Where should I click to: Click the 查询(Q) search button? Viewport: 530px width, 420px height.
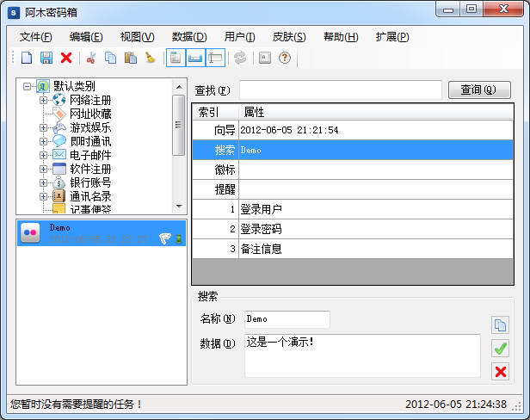(479, 90)
